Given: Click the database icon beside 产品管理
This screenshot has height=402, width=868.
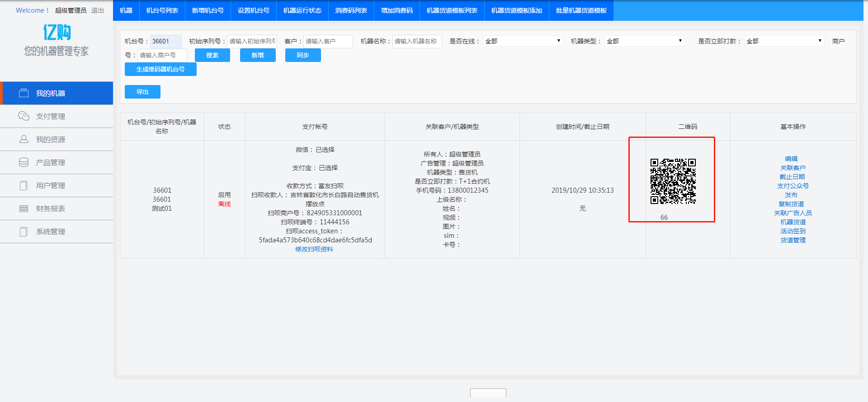Looking at the screenshot, I should click(24, 162).
